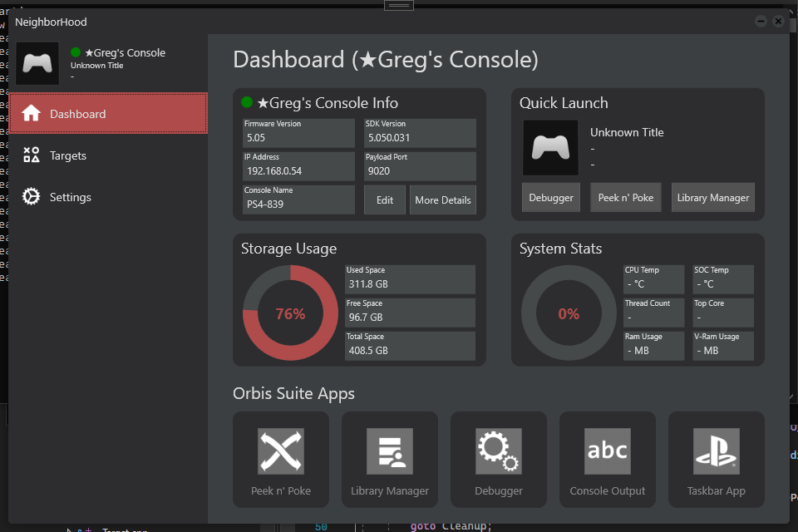Click the Quick Launch controller thumbnail
Image resolution: width=798 pixels, height=532 pixels.
(550, 148)
